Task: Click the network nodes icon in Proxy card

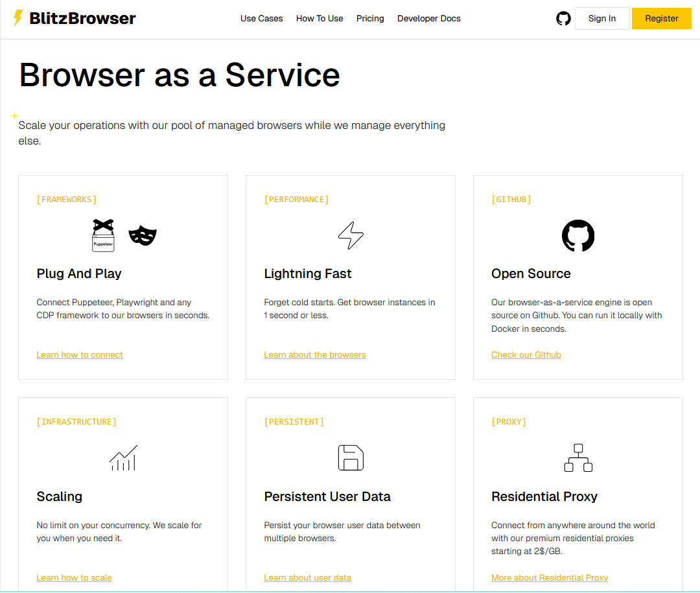Action: pyautogui.click(x=577, y=458)
